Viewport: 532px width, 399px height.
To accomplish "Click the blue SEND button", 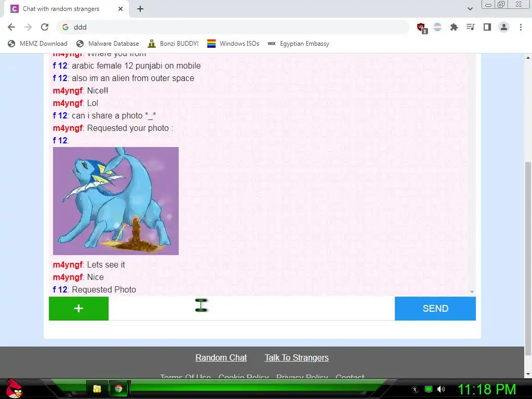I will pyautogui.click(x=435, y=309).
